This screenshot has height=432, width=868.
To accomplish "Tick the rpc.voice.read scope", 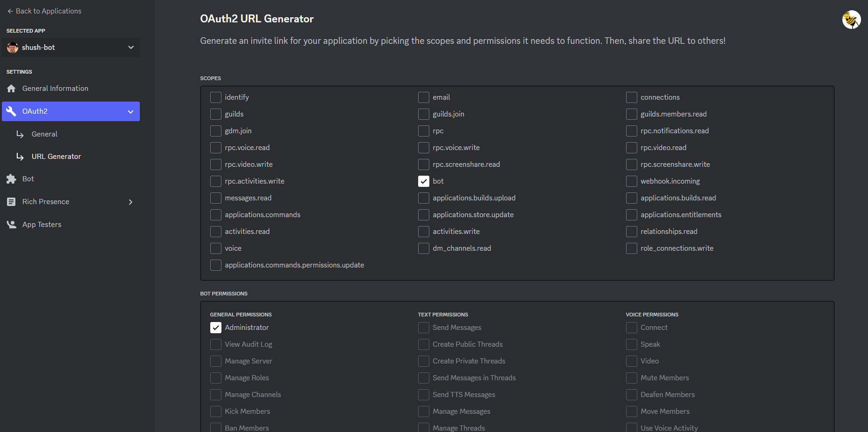I will pyautogui.click(x=215, y=148).
